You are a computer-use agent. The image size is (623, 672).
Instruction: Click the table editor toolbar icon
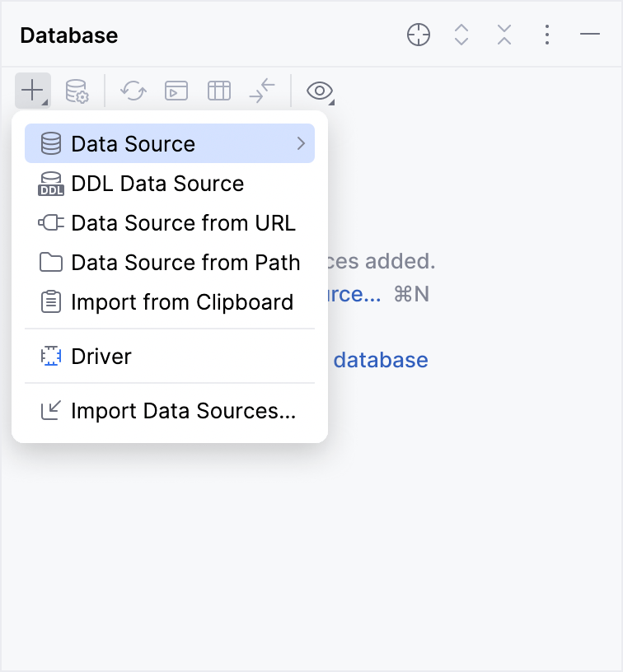(x=219, y=91)
